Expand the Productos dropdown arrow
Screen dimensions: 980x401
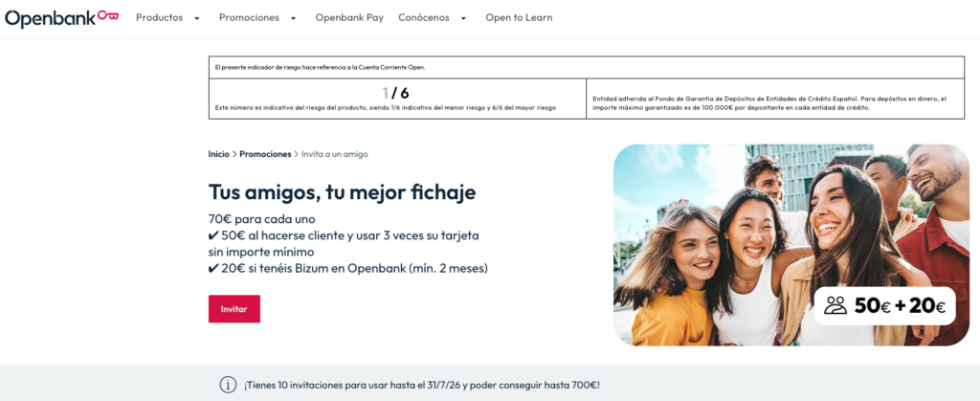197,19
